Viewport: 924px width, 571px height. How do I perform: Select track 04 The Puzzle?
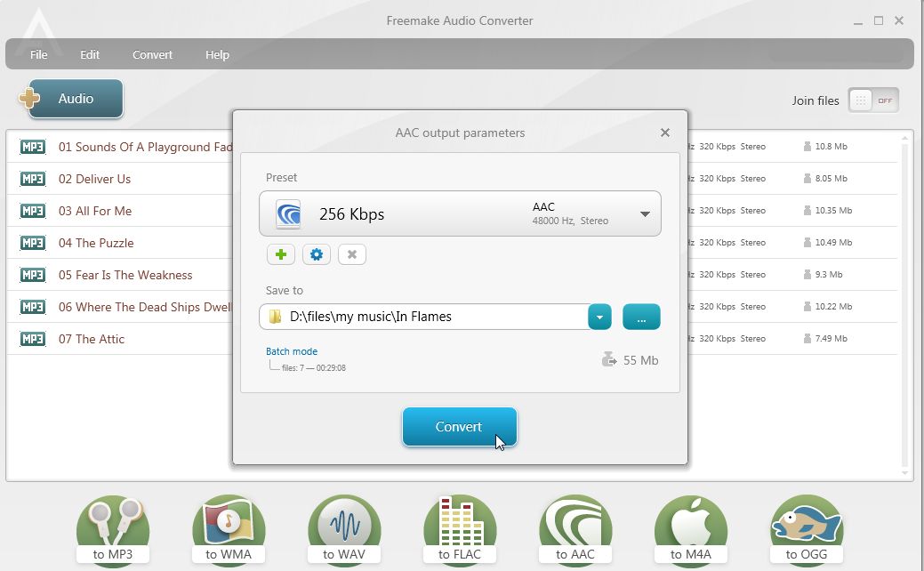[x=96, y=243]
